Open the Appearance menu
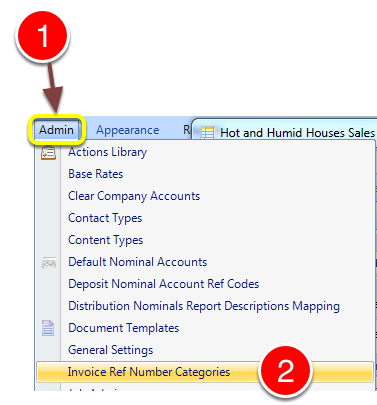The image size is (377, 405). 128,130
